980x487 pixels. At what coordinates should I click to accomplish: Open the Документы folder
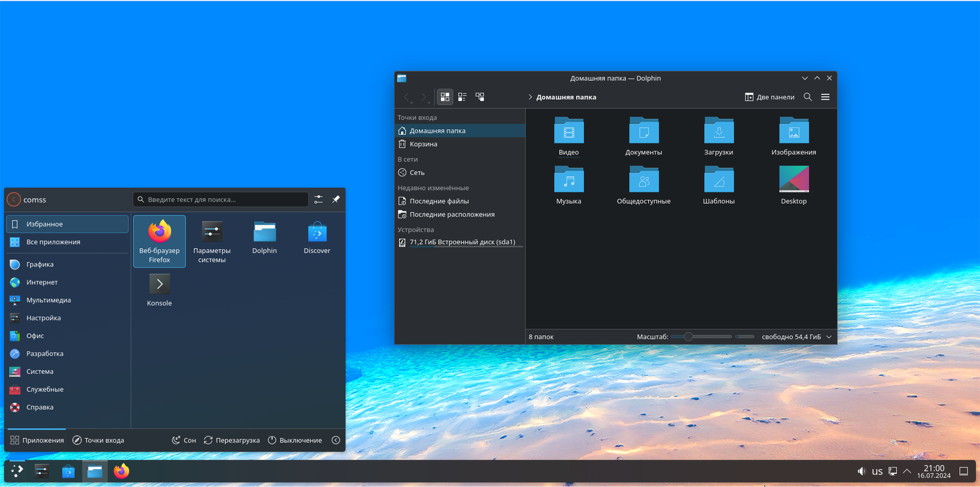pos(644,136)
